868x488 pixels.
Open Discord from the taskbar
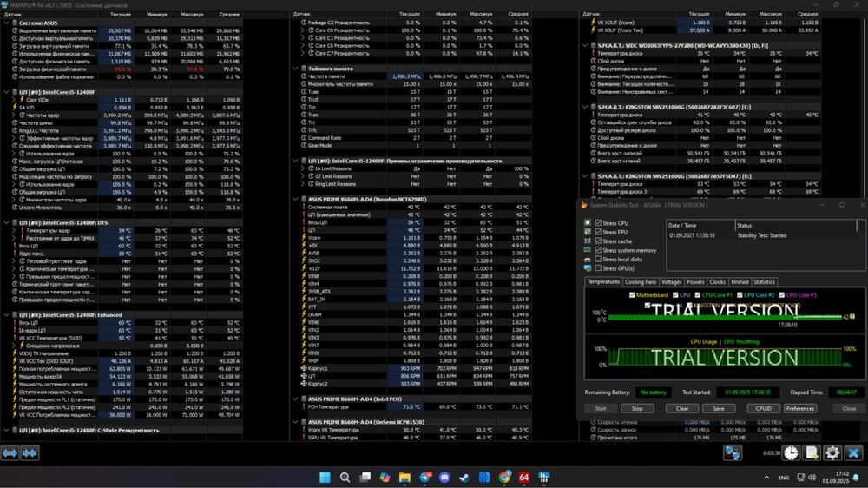(x=444, y=477)
